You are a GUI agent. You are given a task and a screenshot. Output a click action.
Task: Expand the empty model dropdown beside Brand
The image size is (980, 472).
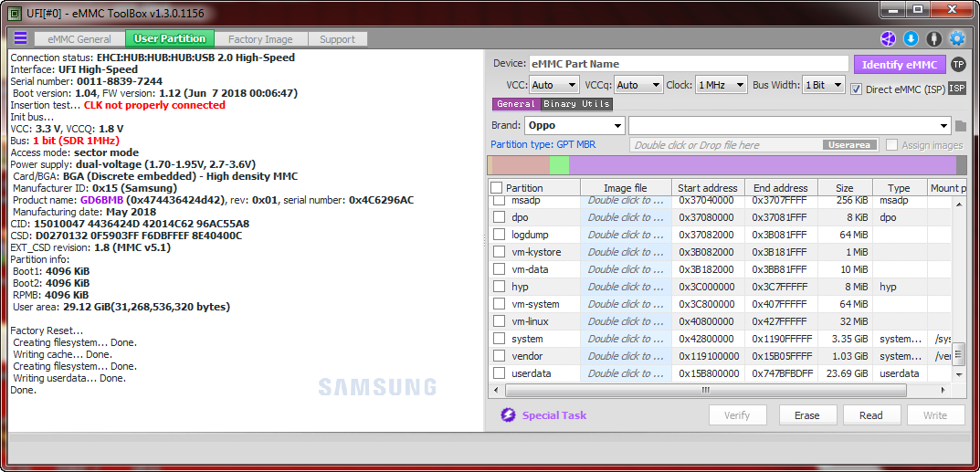tap(790, 125)
